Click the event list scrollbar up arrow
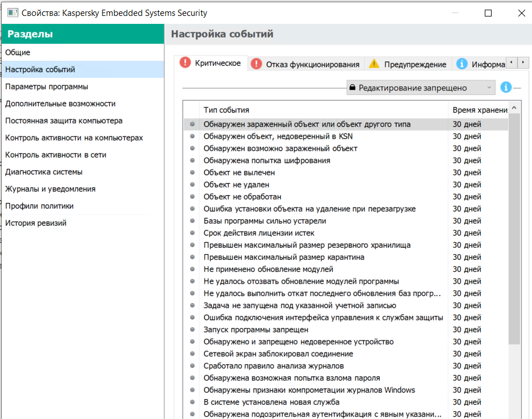The height and width of the screenshot is (419, 532). (514, 107)
